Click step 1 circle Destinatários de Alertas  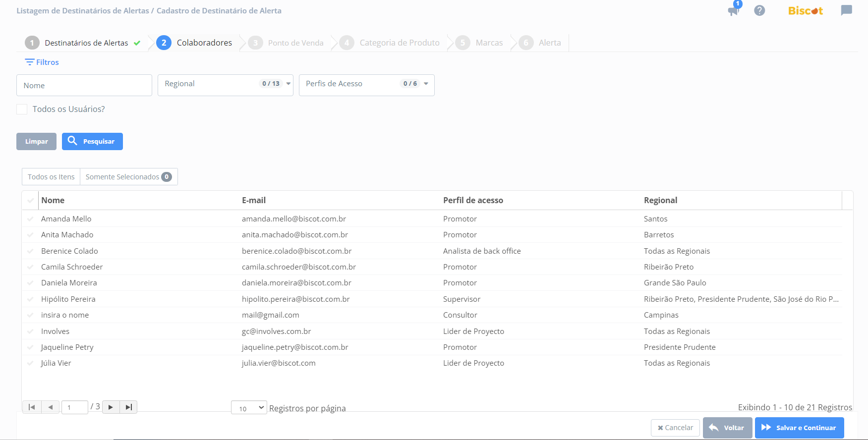[x=32, y=43]
